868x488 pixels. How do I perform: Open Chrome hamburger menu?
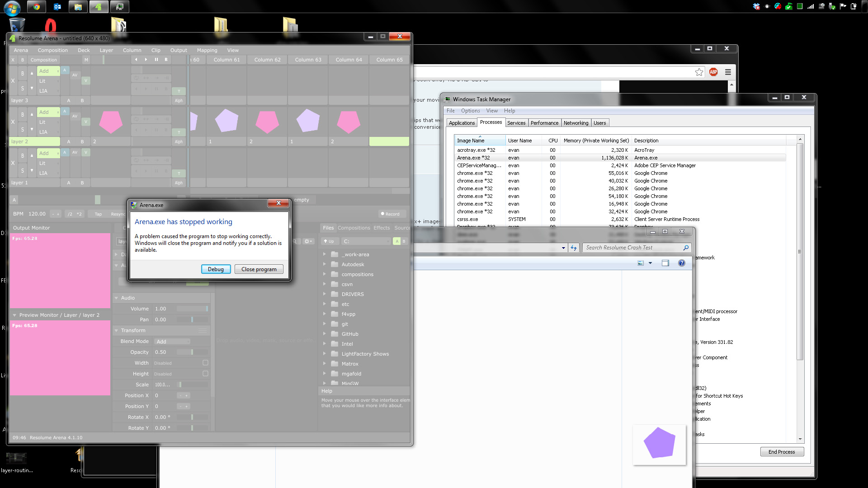coord(728,72)
